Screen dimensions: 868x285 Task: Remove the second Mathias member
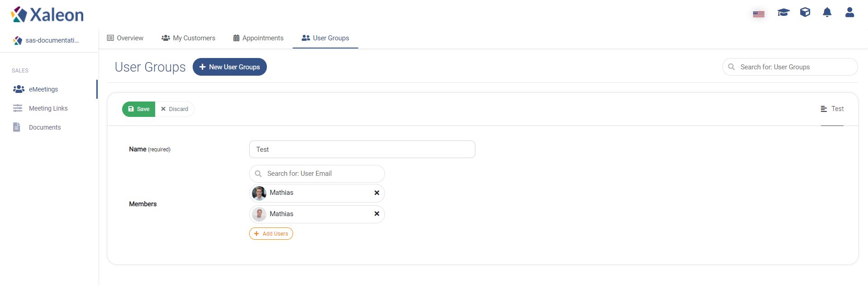click(377, 214)
